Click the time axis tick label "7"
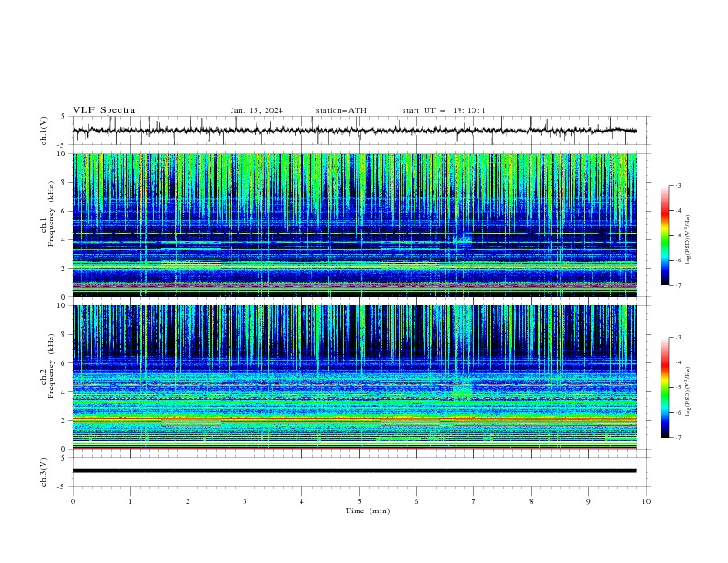The image size is (728, 563). (x=474, y=501)
